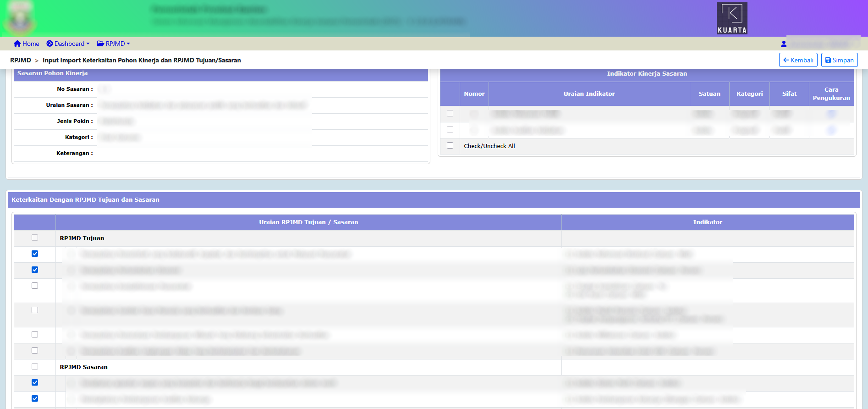Uncheck the first checked row under RPJMD Tujuan
This screenshot has width=868, height=409.
tap(35, 254)
